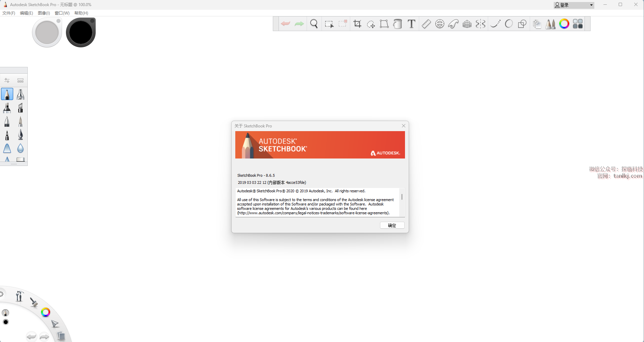This screenshot has height=342, width=644.
Task: Pick the Paintbrush in brush palette
Action: coord(20,121)
